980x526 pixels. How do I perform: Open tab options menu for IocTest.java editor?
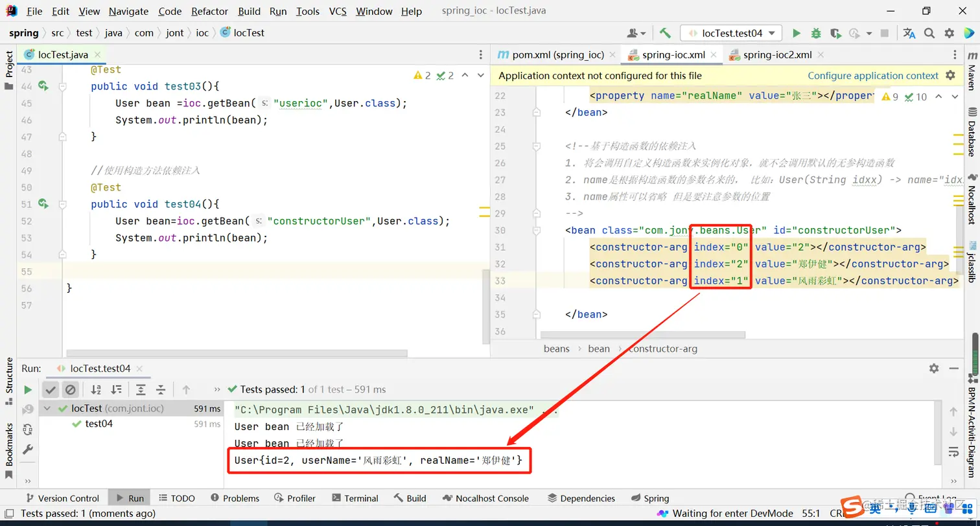(480, 55)
